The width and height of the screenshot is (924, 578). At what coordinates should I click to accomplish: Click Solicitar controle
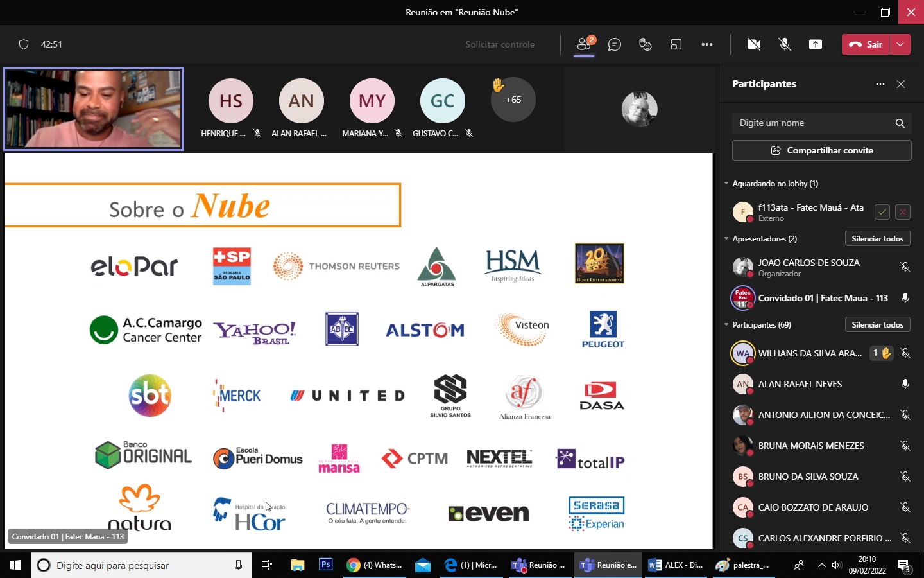[x=500, y=44]
